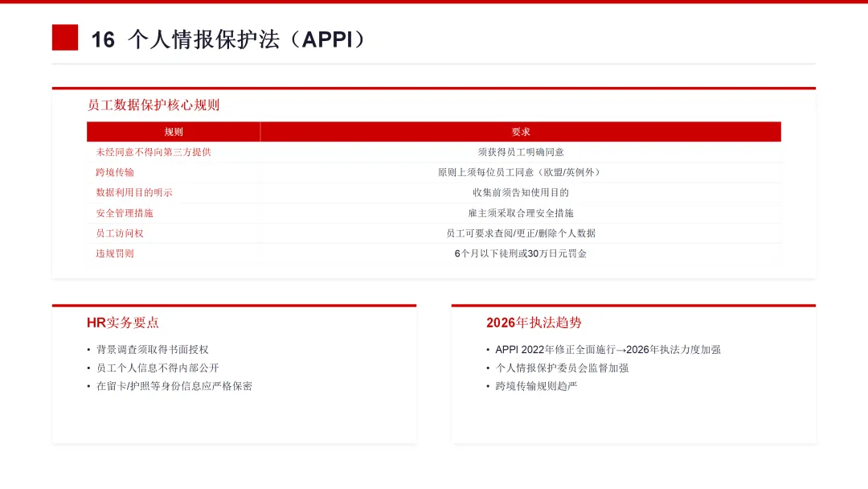Click the bullet 背景调查须取得书面授权
This screenshot has width=868, height=489.
(x=152, y=349)
